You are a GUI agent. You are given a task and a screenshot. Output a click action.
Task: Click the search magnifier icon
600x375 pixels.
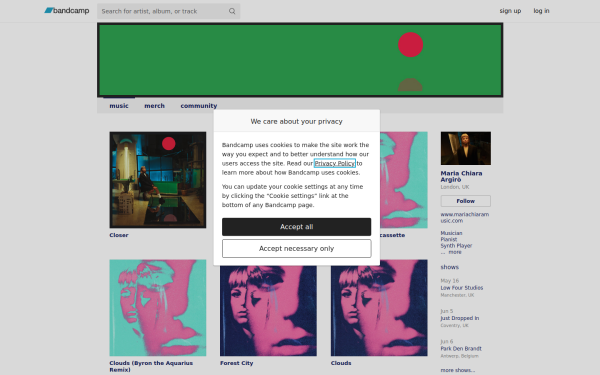(232, 11)
